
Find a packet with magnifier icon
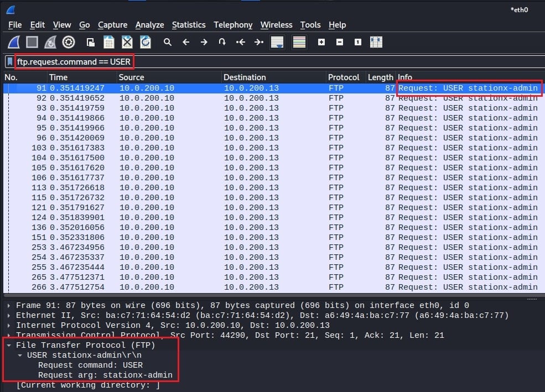coord(168,43)
